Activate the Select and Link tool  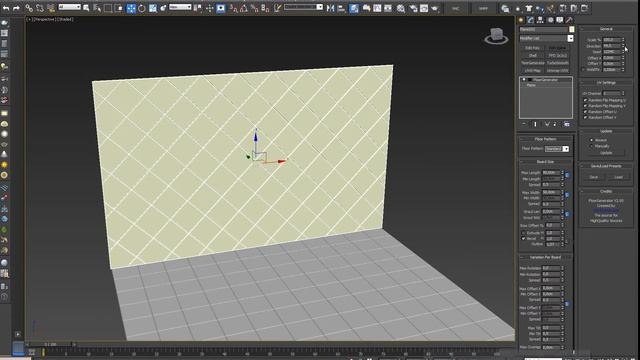coord(29,8)
